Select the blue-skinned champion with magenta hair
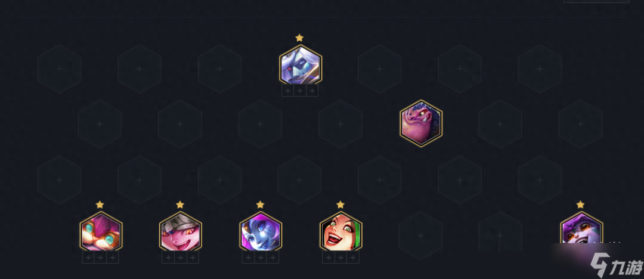 click(x=261, y=232)
